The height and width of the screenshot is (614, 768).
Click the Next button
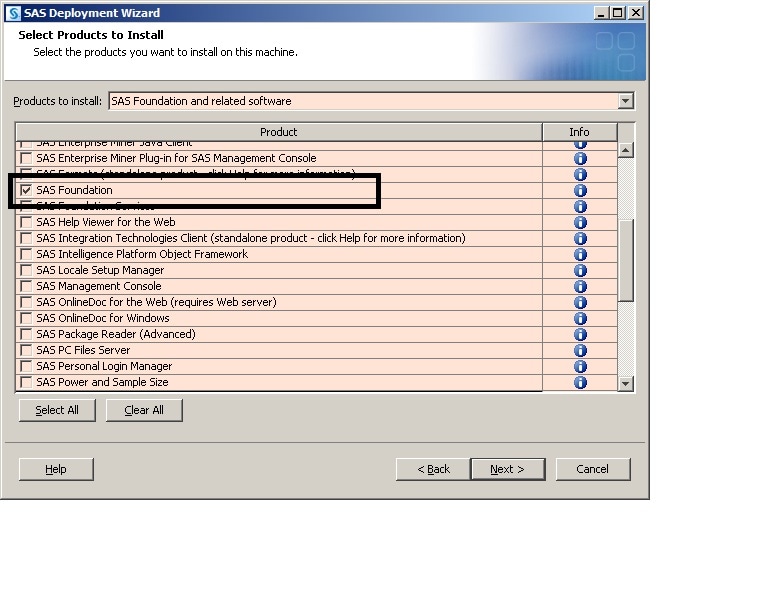pos(507,469)
